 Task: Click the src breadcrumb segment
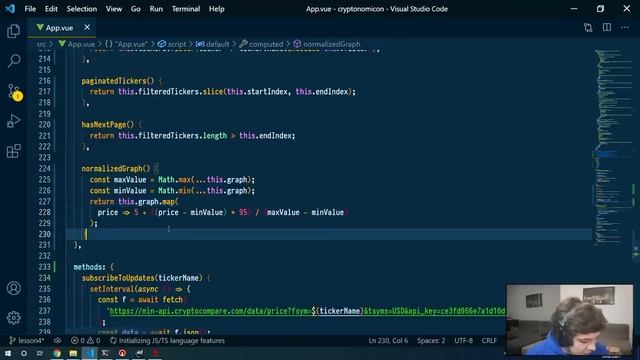(41, 44)
